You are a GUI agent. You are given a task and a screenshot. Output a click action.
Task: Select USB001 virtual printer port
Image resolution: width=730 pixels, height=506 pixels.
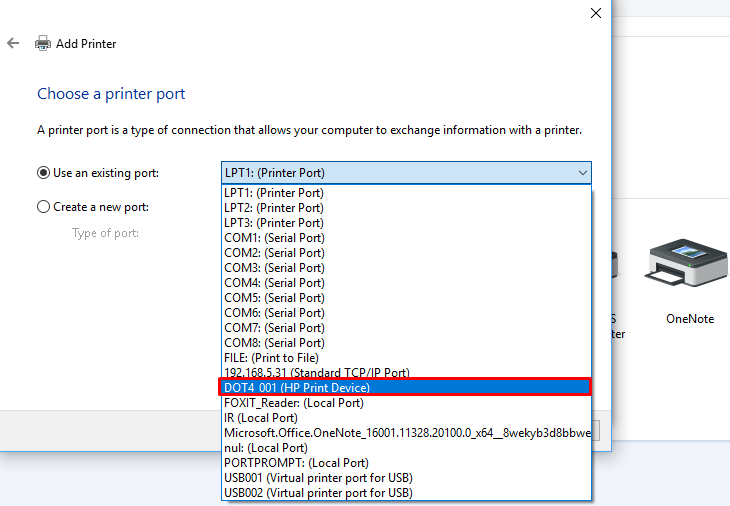tap(318, 478)
